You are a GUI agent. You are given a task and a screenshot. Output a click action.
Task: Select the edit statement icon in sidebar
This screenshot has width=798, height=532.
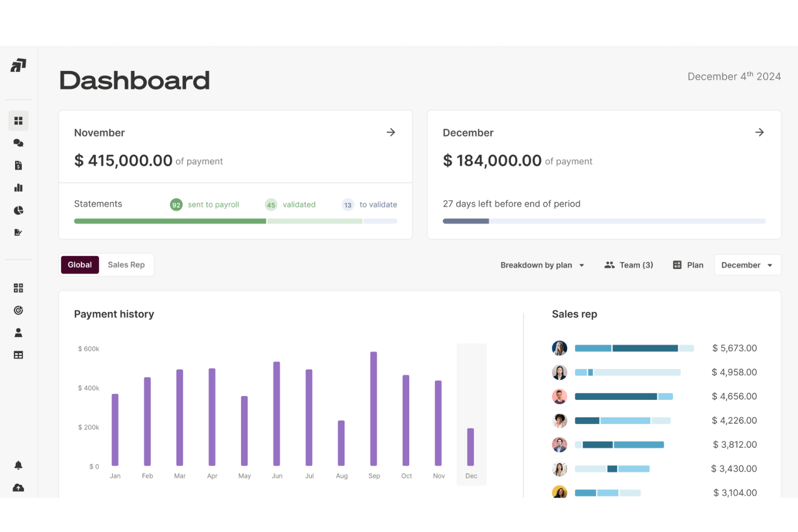tap(18, 232)
